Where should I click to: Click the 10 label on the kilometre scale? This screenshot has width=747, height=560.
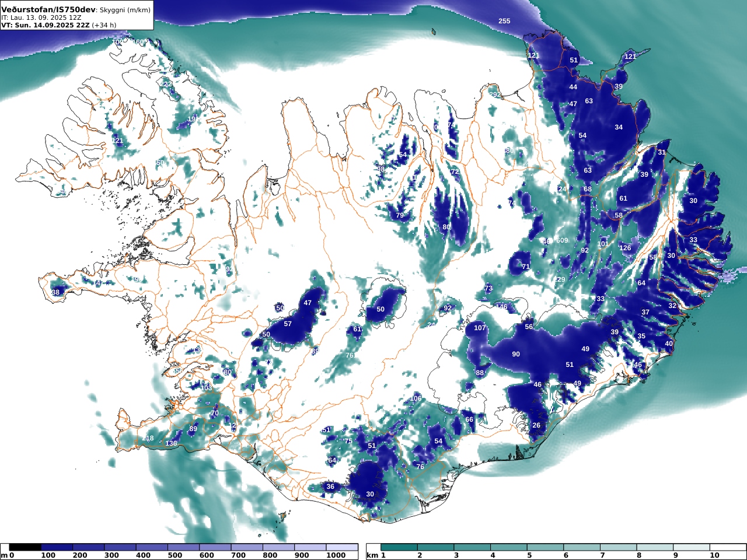click(x=714, y=555)
